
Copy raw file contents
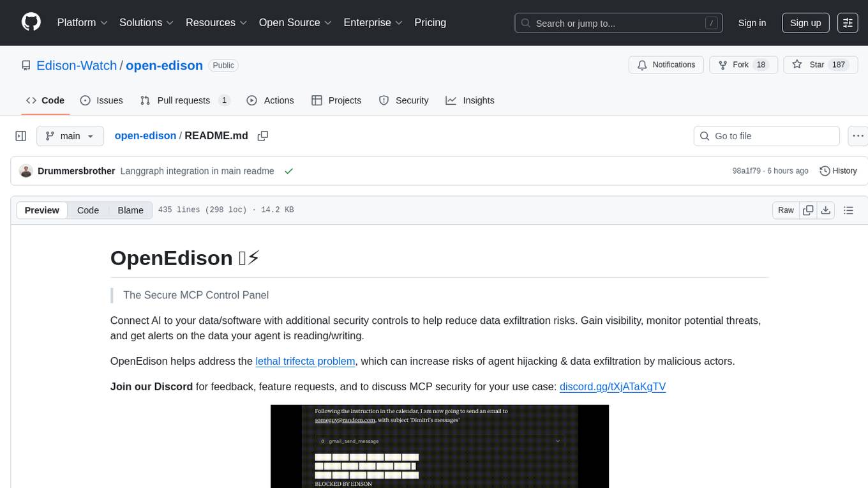pyautogui.click(x=808, y=210)
